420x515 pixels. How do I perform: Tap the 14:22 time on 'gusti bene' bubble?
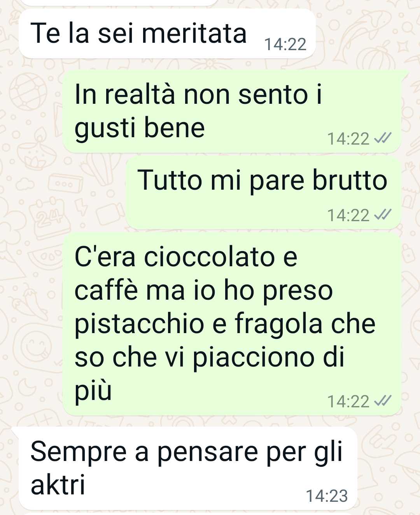(348, 138)
